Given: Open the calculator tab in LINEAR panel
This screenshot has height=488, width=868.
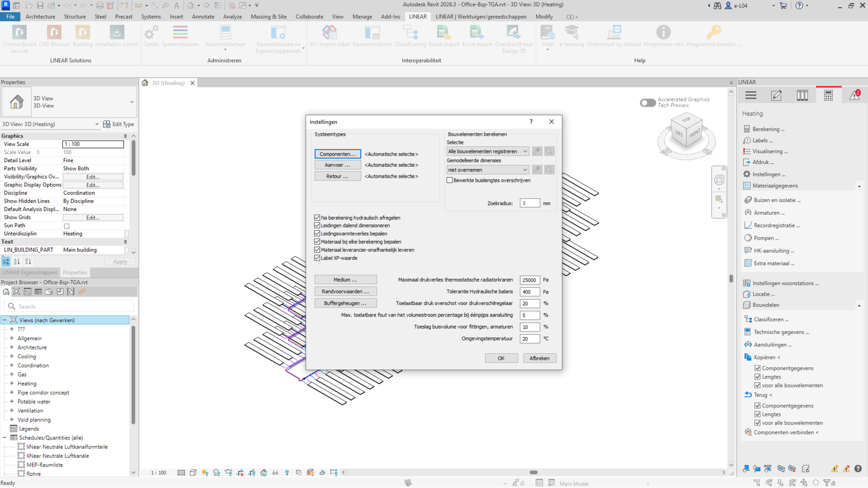Looking at the screenshot, I should [x=828, y=96].
